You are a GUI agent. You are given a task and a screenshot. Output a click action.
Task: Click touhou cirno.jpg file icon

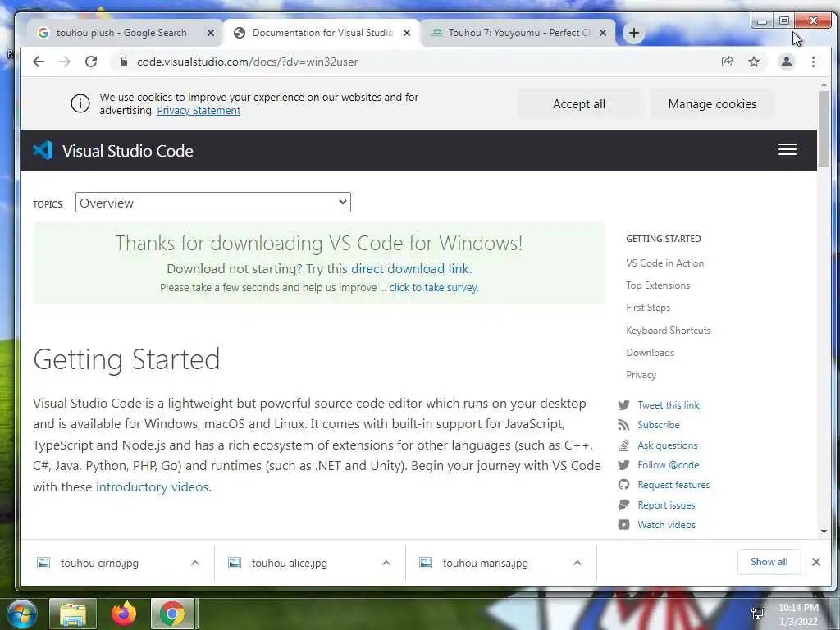43,563
